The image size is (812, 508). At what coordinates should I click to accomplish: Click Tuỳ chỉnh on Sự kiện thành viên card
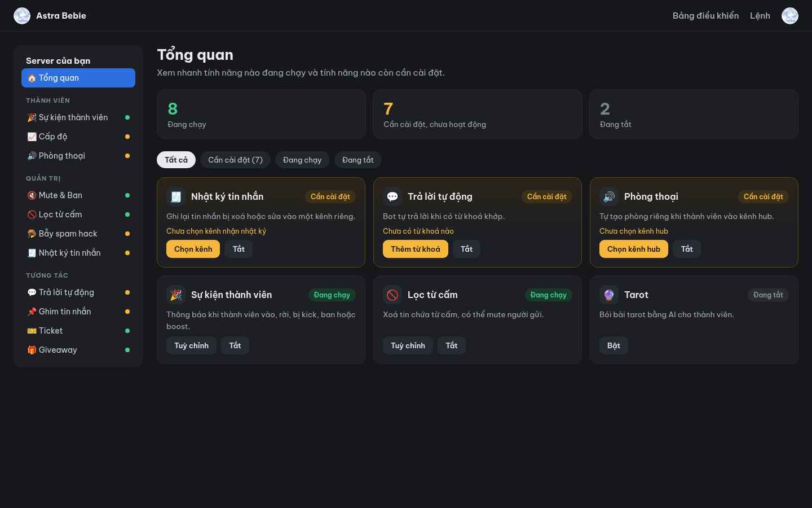click(191, 345)
